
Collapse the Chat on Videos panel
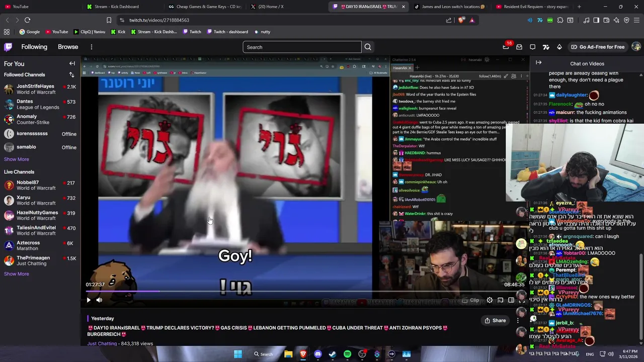[x=538, y=63]
